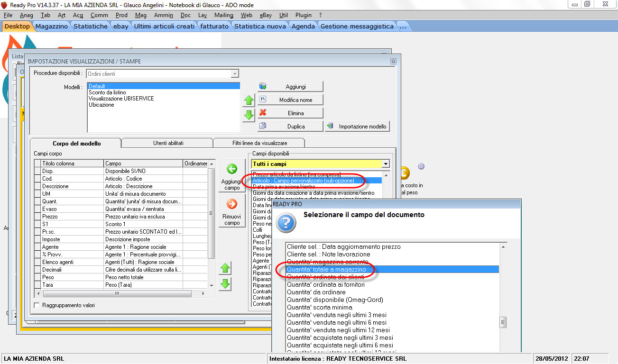The height and width of the screenshot is (364, 618).
Task: Open Importazione modello
Action: coord(358,127)
